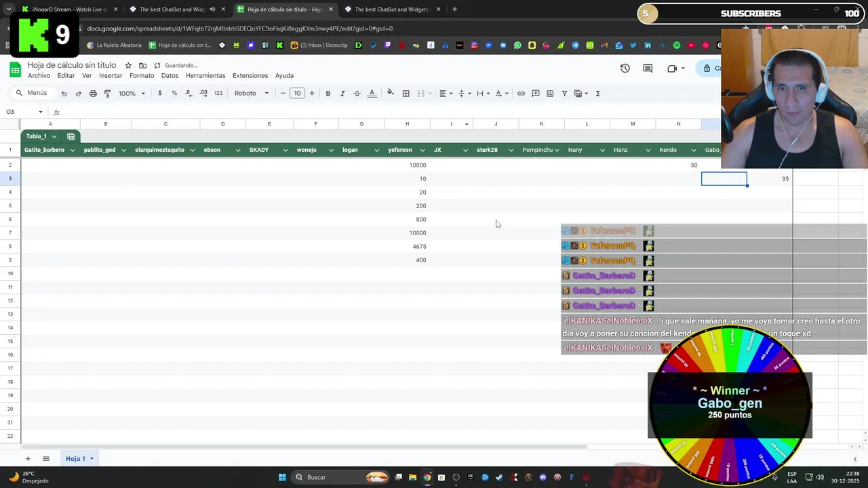Edit the font size field showing 10
Viewport: 868px width, 488px height.
click(x=297, y=94)
